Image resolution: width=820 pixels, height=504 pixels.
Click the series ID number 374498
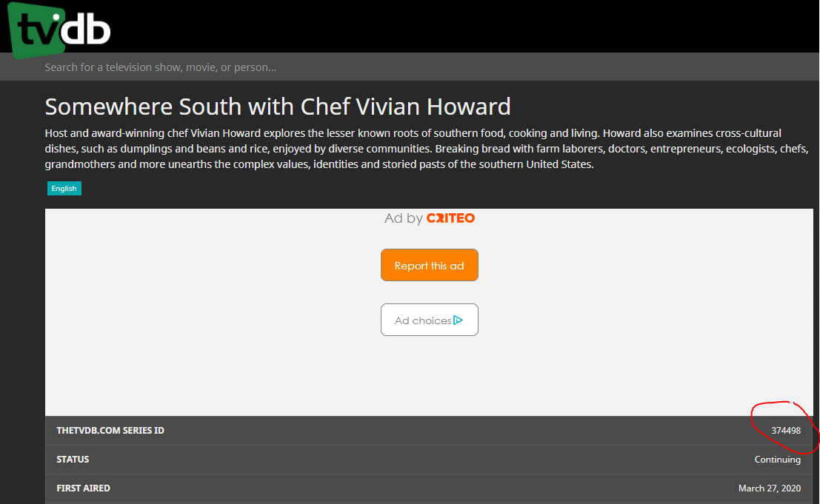click(x=785, y=431)
